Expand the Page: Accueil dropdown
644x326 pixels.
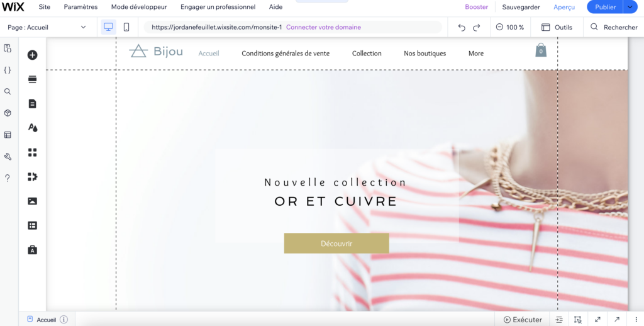tap(47, 27)
